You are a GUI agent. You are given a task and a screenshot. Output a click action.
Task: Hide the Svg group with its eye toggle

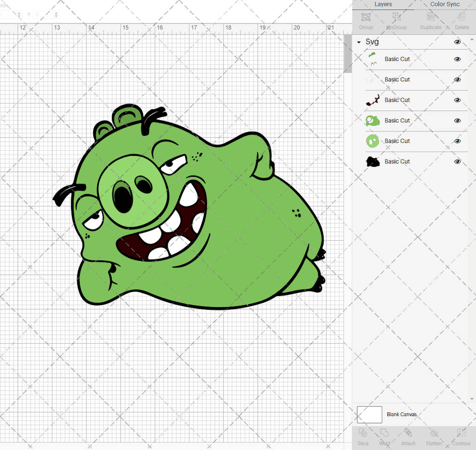457,42
